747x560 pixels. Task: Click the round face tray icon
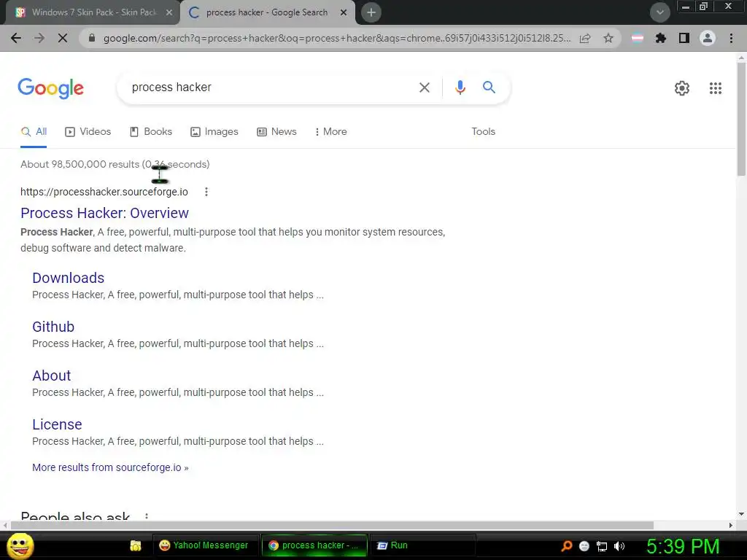[x=584, y=546]
